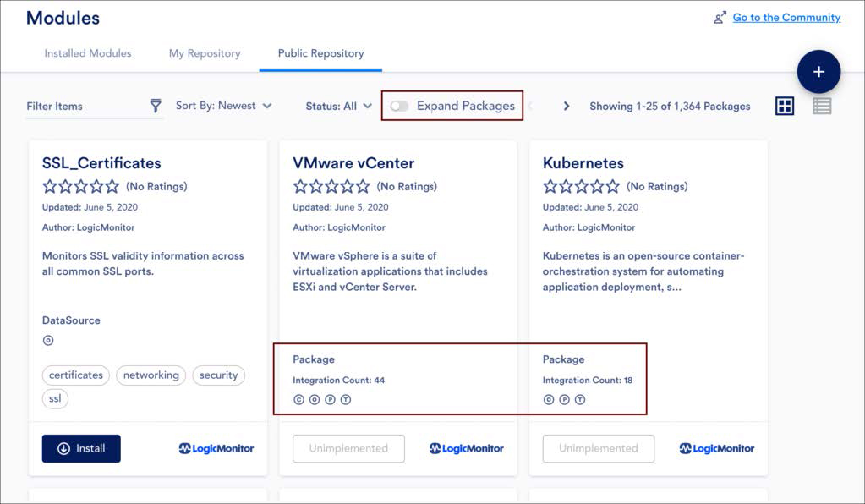This screenshot has height=504, width=865.
Task: Switch to grid view layout
Action: click(785, 106)
